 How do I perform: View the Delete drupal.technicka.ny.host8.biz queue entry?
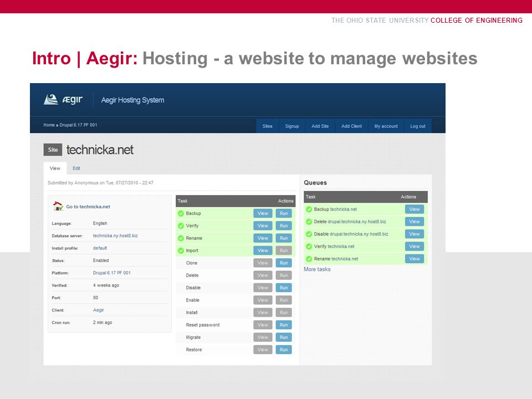(415, 222)
